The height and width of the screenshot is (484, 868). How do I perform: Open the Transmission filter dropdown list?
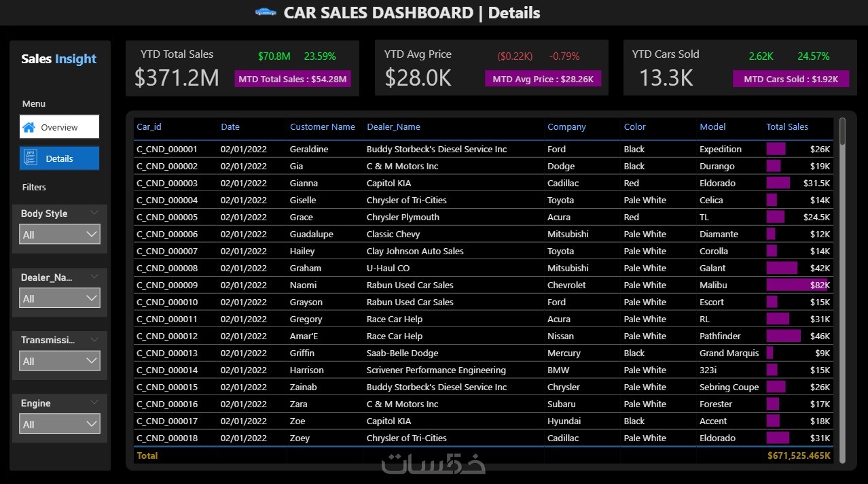(x=59, y=361)
